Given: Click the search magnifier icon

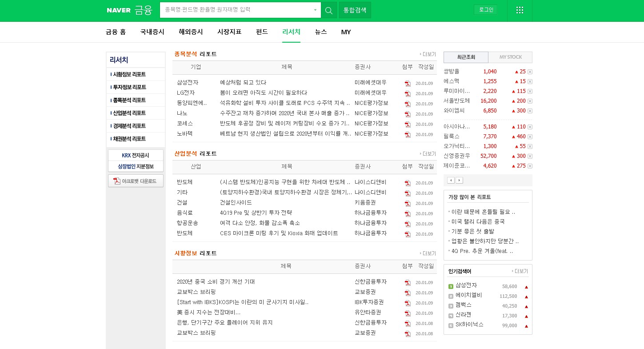Looking at the screenshot, I should (329, 10).
